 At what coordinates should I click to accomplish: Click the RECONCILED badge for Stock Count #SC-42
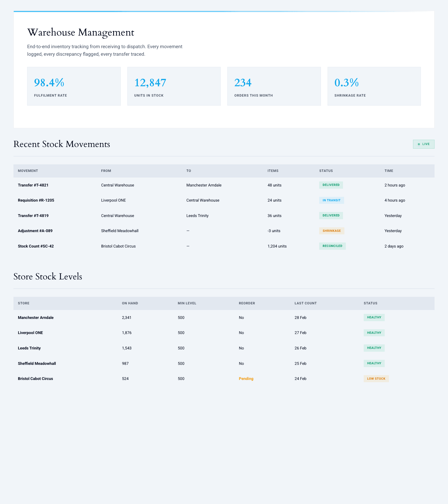click(x=332, y=246)
